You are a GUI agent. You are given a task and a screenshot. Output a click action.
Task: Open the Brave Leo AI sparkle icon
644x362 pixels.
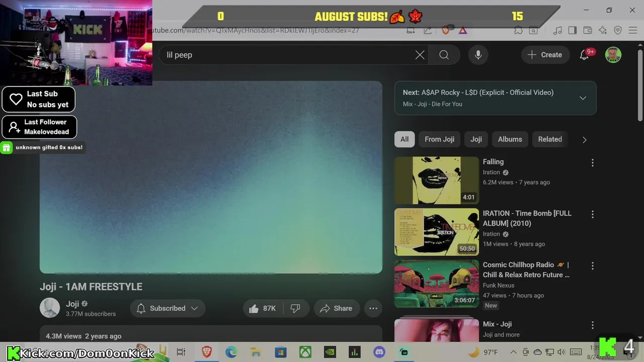tap(603, 30)
